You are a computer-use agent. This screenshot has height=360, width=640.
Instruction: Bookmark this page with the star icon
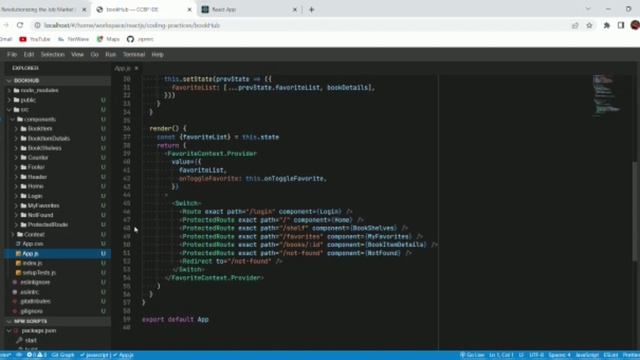click(589, 25)
